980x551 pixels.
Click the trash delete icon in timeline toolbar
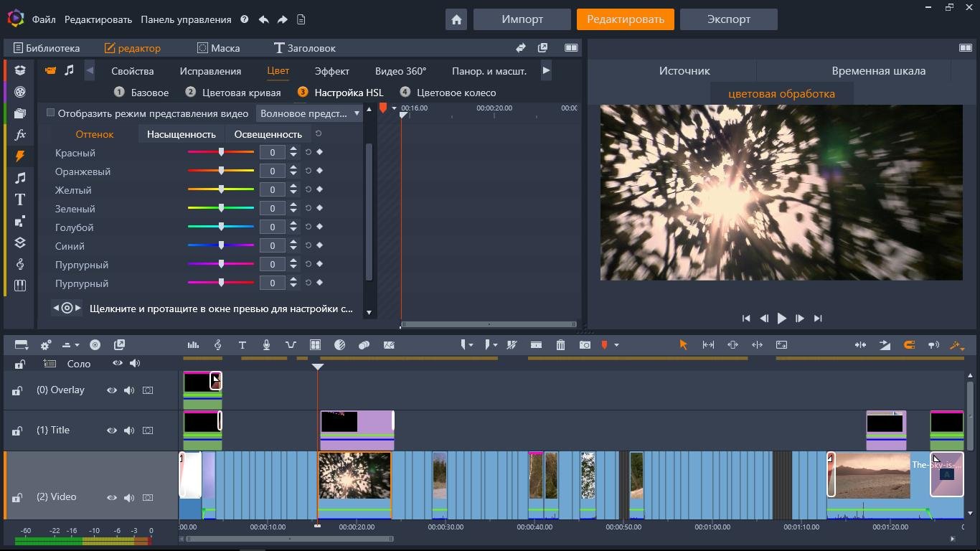(x=560, y=345)
